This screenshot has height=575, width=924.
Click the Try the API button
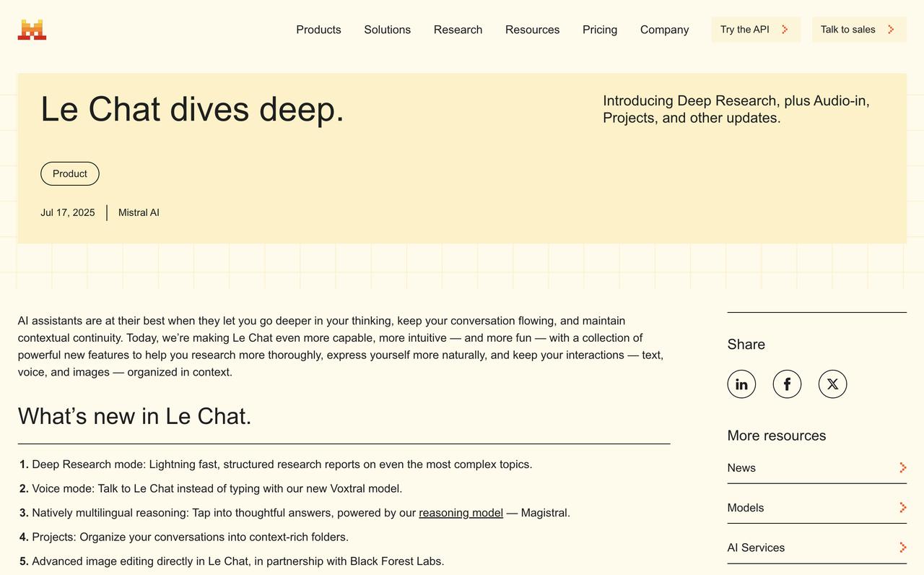tap(756, 30)
